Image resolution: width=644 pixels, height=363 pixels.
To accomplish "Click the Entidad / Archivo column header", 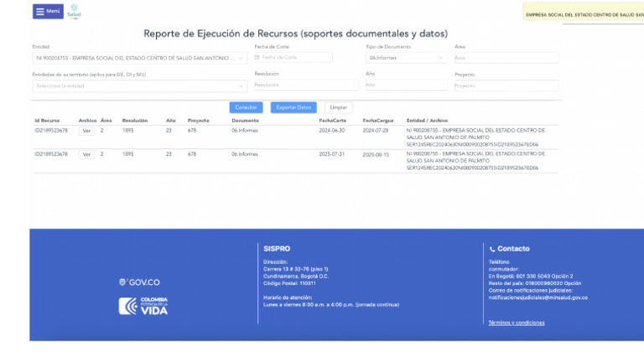I will [x=427, y=121].
